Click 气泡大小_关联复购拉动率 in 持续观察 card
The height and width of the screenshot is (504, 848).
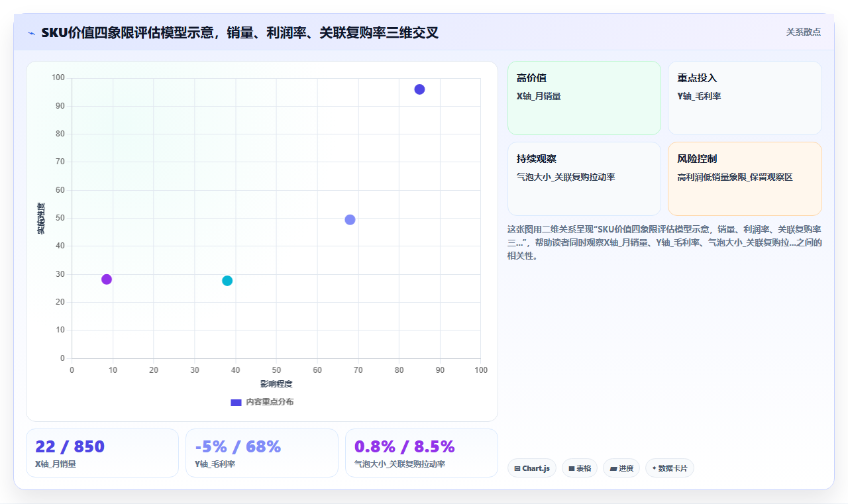pyautogui.click(x=566, y=177)
